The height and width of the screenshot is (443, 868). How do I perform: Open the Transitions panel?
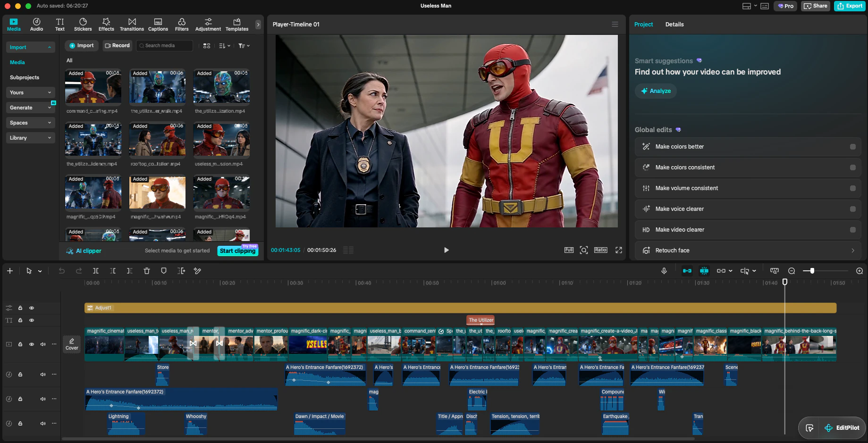[132, 25]
